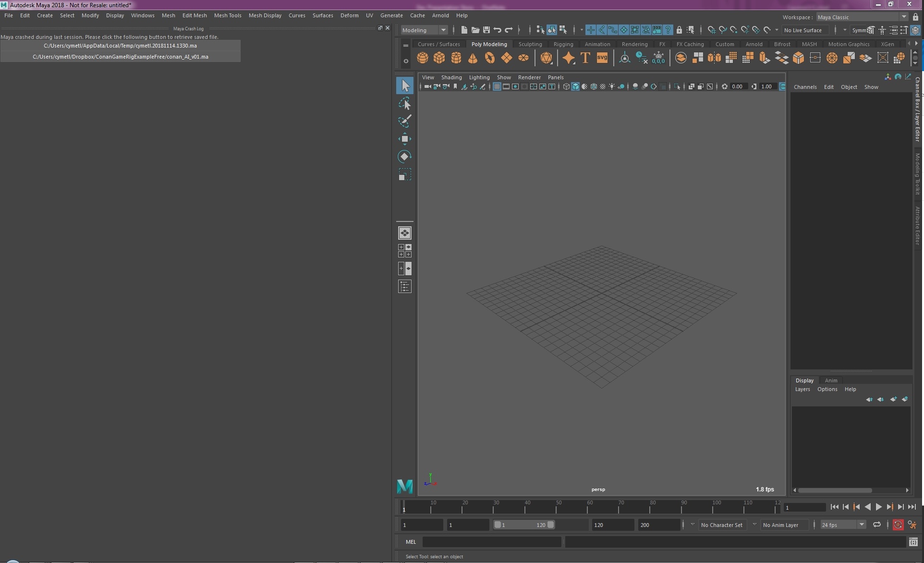The image size is (924, 563).
Task: Click the conan_AI_v01.ma recovery file link
Action: pos(120,57)
